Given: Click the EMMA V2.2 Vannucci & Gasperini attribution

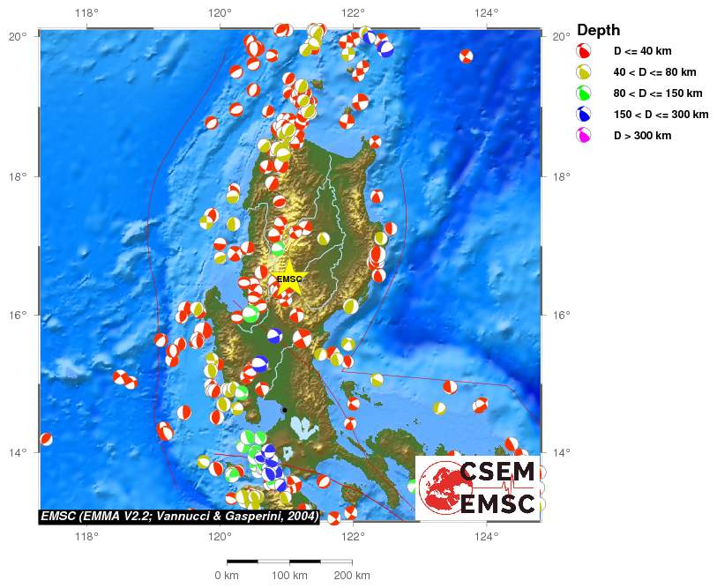Looking at the screenshot, I should (180, 517).
